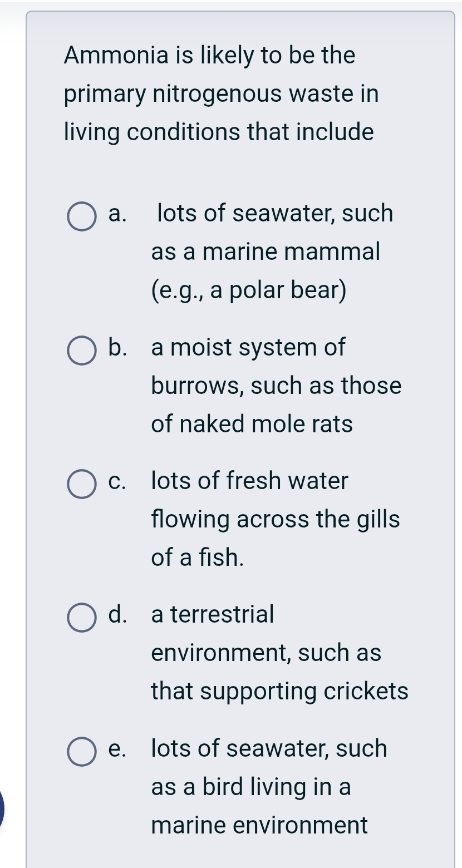Screen dimensions: 462x868
Task: Select radio button for option d
Action: (x=81, y=618)
